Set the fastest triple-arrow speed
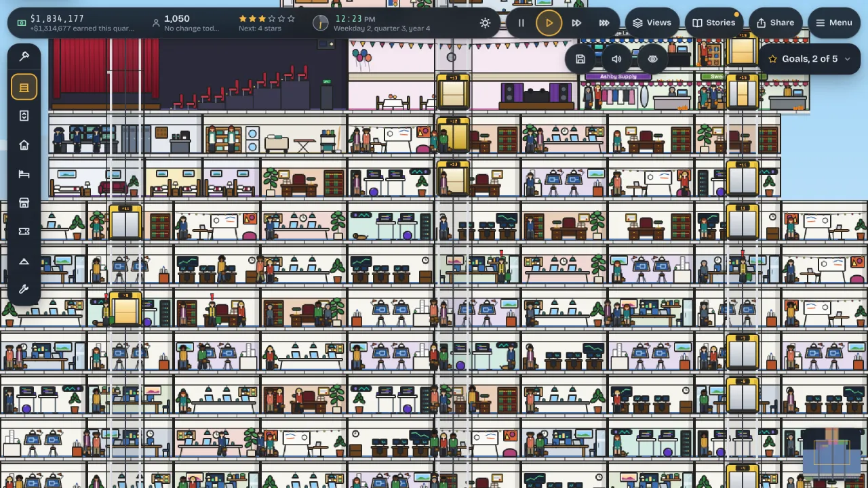 coord(604,23)
